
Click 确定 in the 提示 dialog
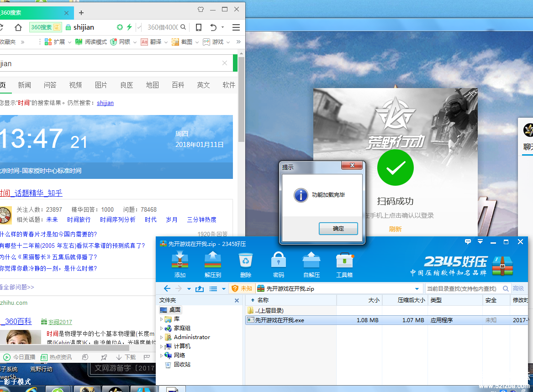tap(338, 229)
